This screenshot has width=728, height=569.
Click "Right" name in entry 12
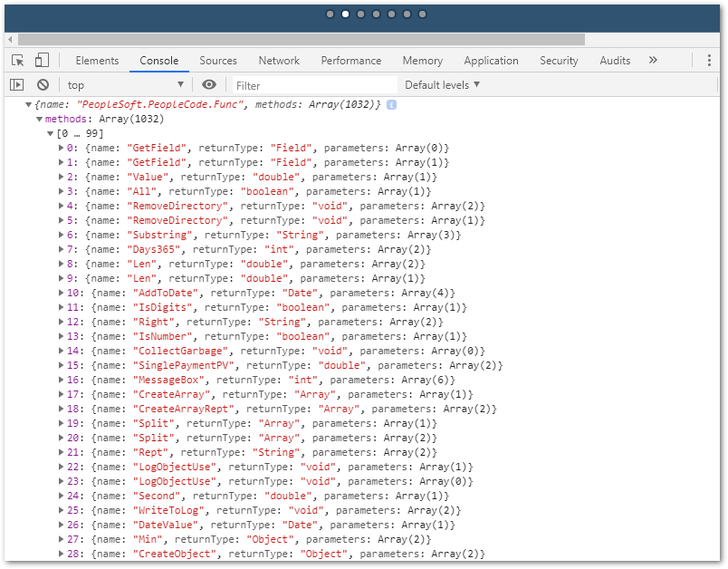[x=154, y=322]
